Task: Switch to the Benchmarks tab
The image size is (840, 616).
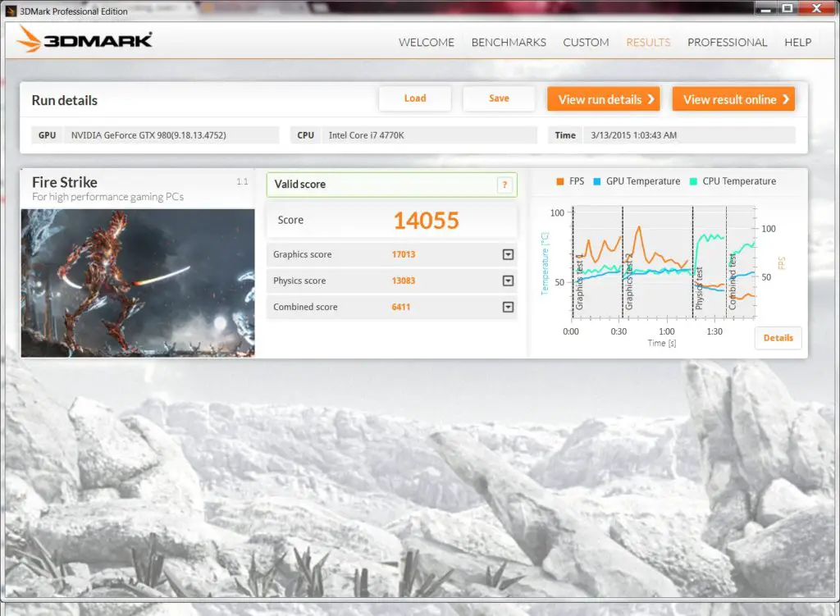Action: coord(509,43)
